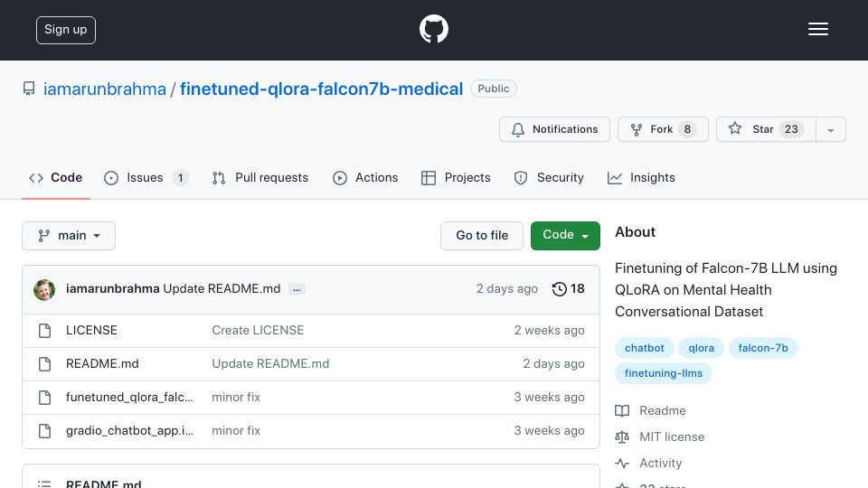Image resolution: width=868 pixels, height=488 pixels.
Task: Click latest commit 'Update README.md' message
Action: [x=222, y=289]
